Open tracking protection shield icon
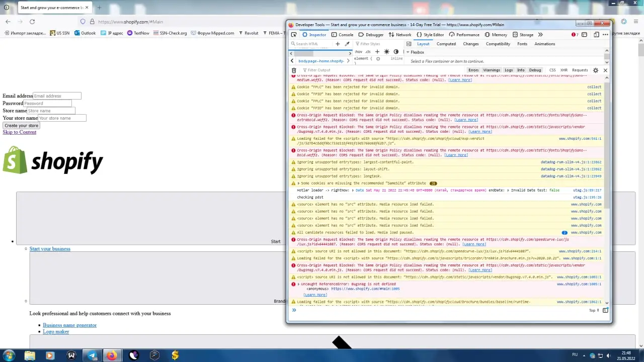Screen dimensions: 644x362 coord(83,22)
